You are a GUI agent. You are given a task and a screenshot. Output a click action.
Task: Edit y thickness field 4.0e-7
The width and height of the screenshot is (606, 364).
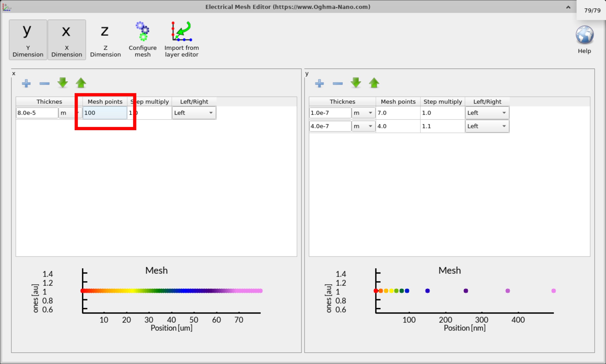point(330,126)
